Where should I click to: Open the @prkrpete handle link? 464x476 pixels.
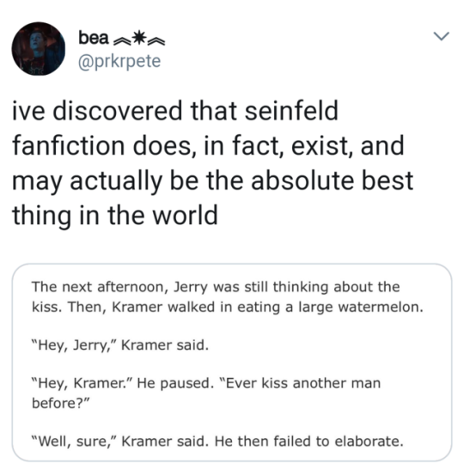tap(119, 61)
